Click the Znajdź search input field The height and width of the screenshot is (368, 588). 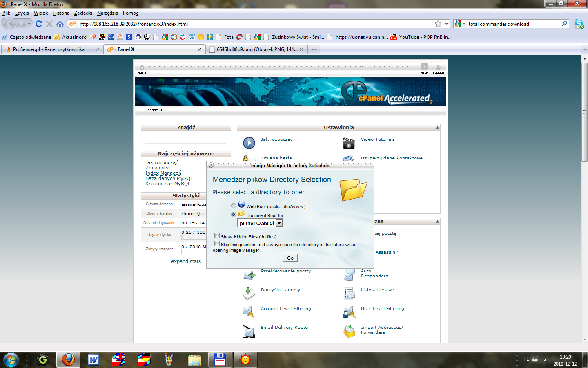pyautogui.click(x=185, y=139)
